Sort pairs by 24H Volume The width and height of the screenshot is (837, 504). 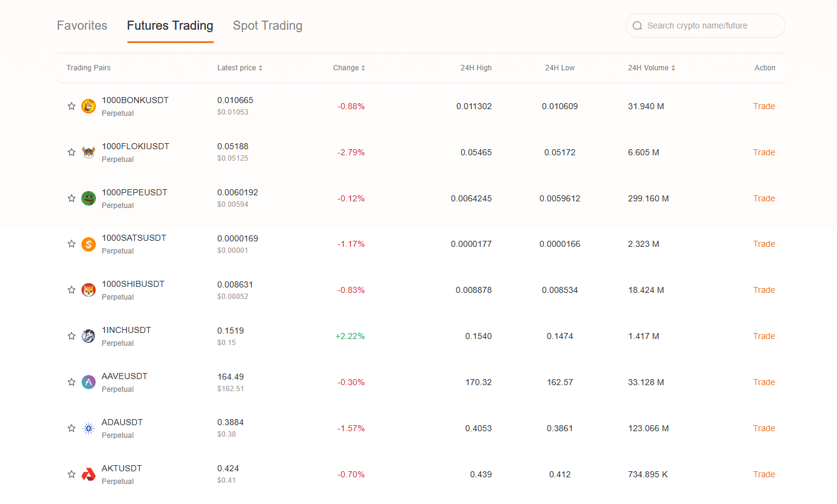pos(673,67)
